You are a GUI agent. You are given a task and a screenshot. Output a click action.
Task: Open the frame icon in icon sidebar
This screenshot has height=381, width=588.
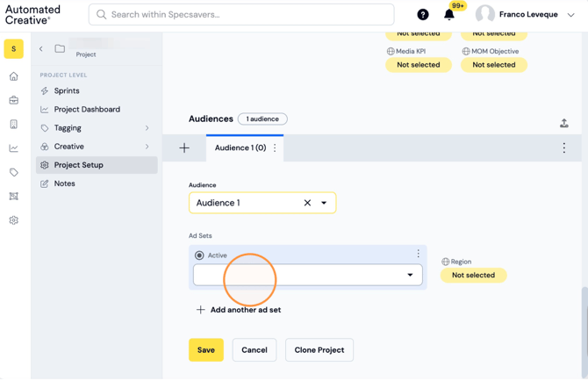pos(14,196)
